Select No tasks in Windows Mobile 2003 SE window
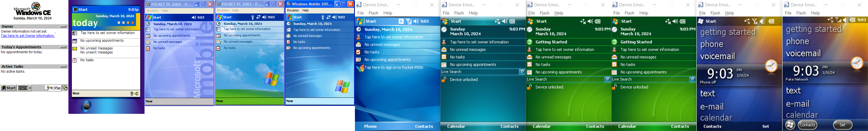 pos(299,42)
